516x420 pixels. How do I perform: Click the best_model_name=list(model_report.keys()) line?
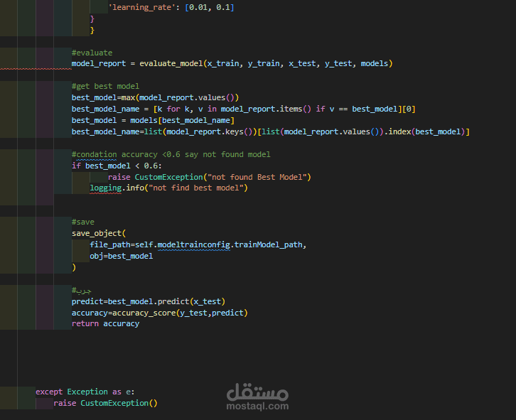tap(271, 131)
